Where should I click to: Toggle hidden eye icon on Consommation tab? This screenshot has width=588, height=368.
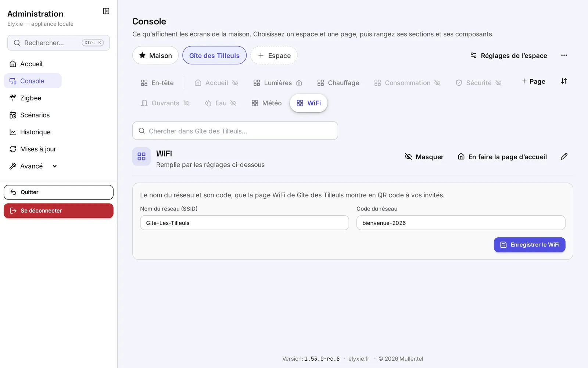pos(437,83)
